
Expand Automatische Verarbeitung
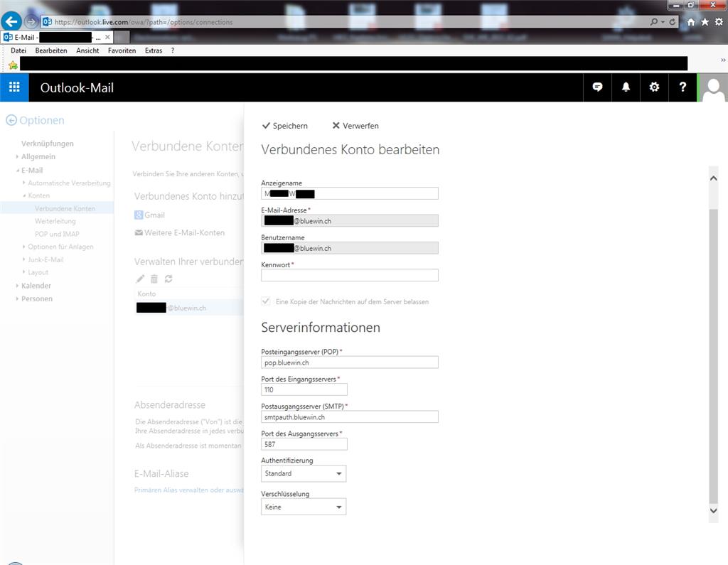(23, 183)
